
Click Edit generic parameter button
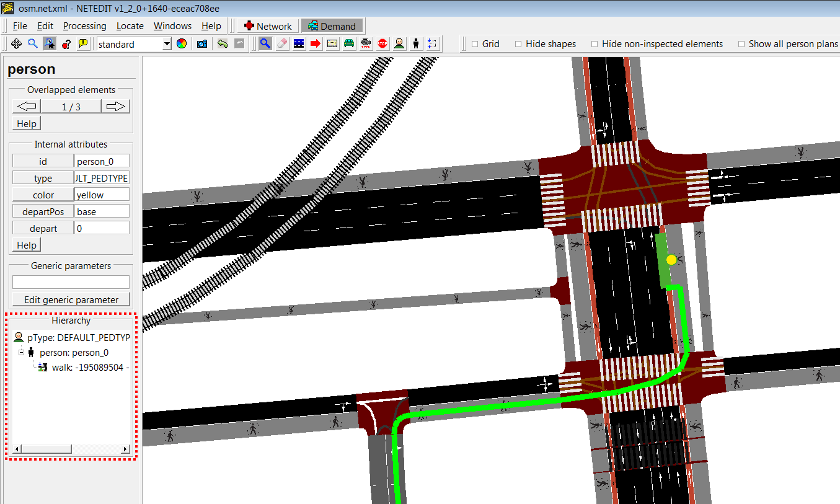click(x=71, y=300)
